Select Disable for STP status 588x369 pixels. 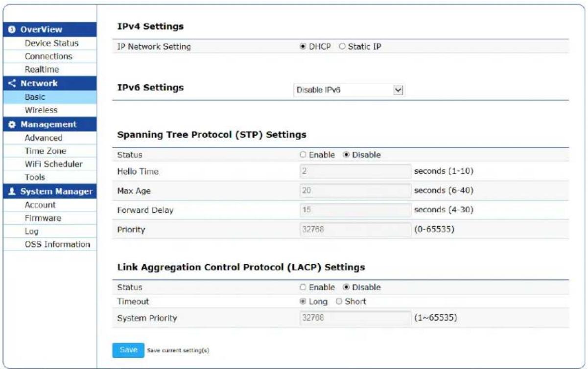(x=347, y=155)
